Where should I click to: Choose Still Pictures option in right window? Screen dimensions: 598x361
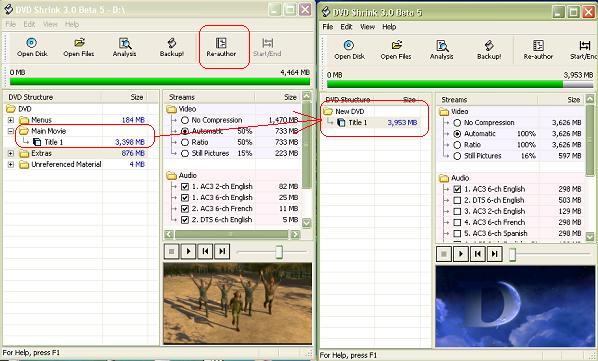coord(457,156)
